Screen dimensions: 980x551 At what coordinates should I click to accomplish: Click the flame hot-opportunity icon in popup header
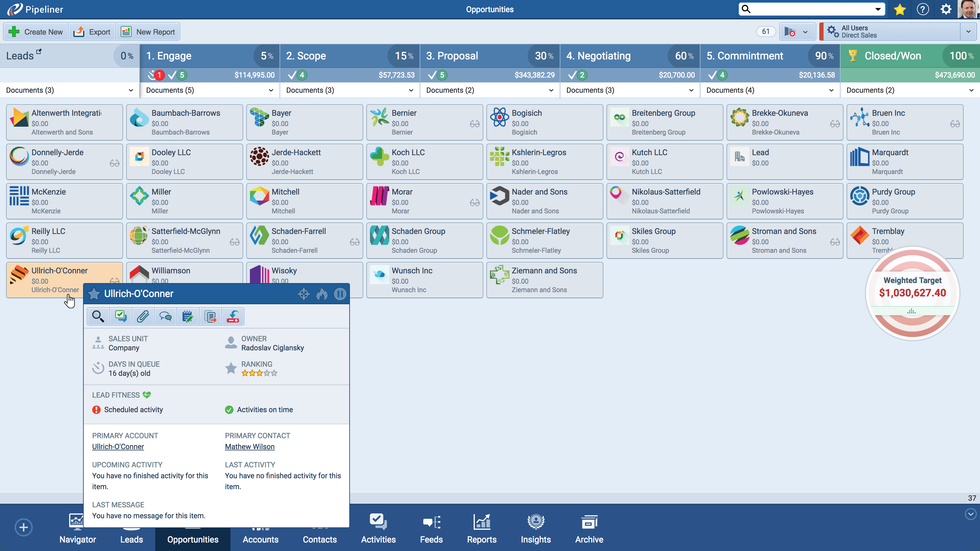click(322, 294)
